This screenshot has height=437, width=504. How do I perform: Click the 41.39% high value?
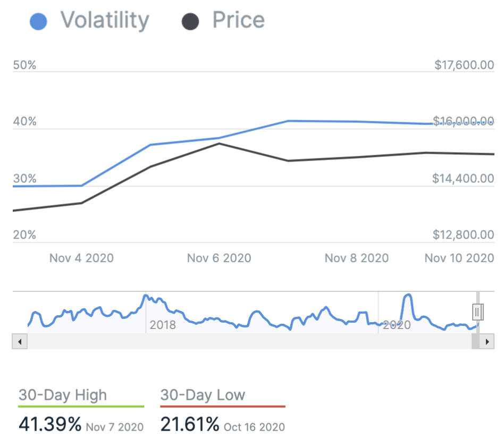click(x=50, y=424)
